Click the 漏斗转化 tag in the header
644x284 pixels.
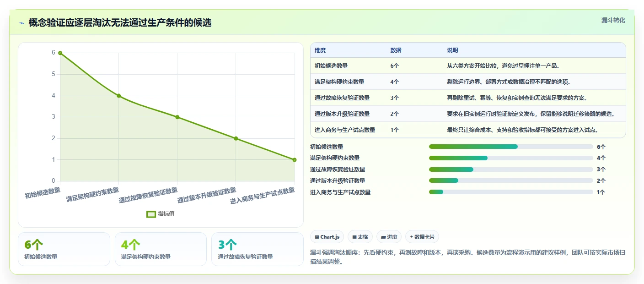tap(613, 20)
